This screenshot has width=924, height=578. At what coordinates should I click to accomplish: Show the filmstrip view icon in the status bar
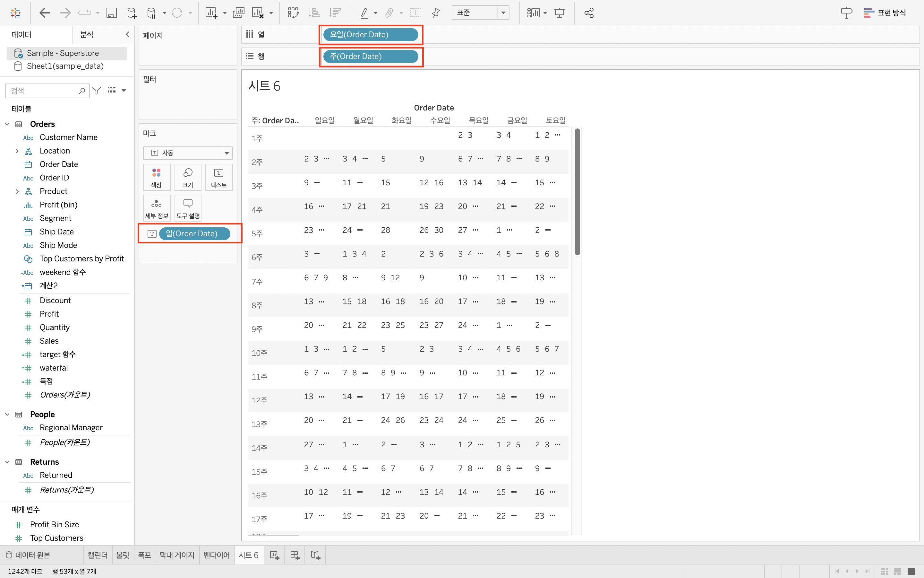click(x=898, y=572)
